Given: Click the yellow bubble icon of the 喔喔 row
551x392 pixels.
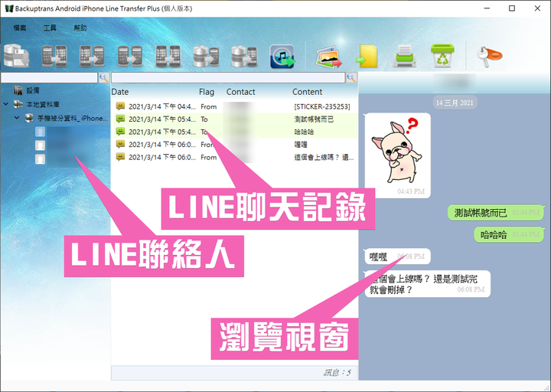Looking at the screenshot, I should pyautogui.click(x=121, y=144).
